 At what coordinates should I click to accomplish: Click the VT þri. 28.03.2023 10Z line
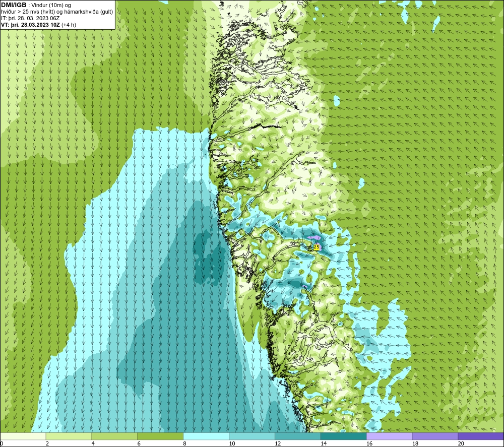[x=31, y=24]
